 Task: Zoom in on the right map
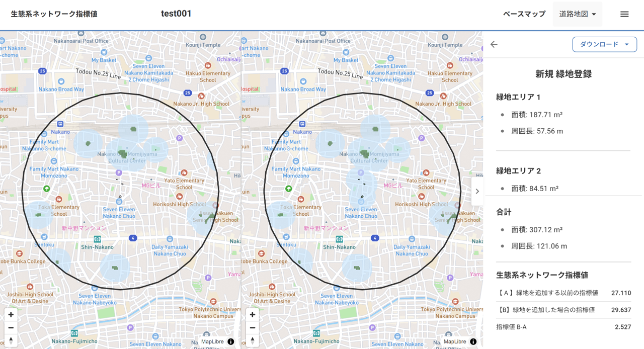tap(253, 315)
